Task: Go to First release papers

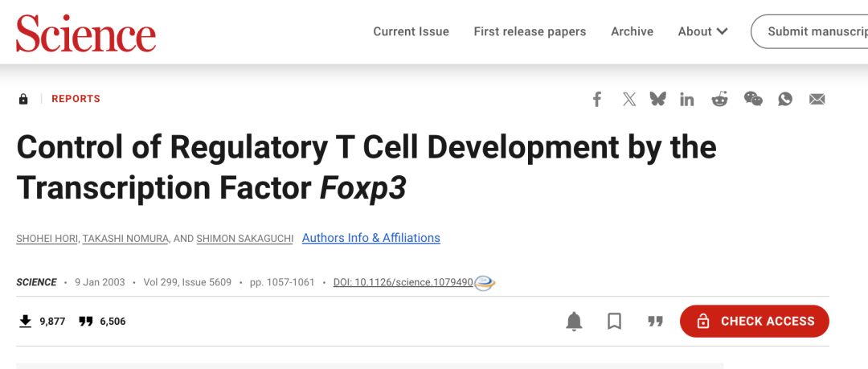Action: (x=530, y=31)
